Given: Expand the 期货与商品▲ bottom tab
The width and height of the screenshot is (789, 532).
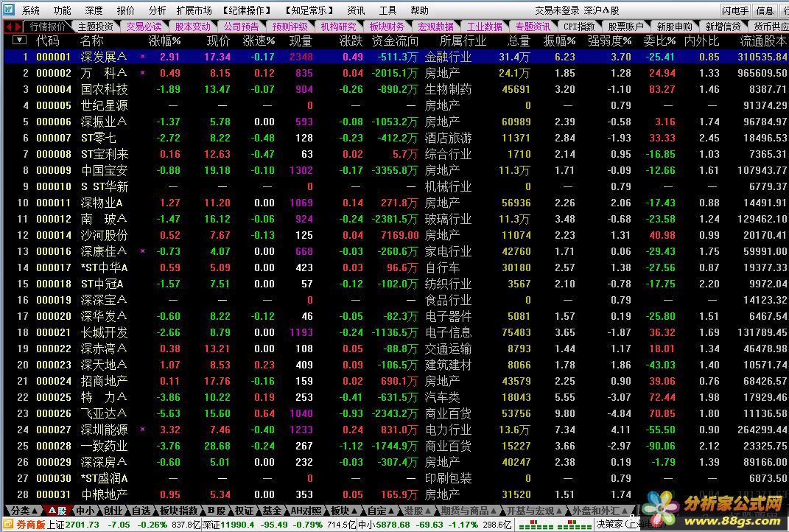Looking at the screenshot, I should [x=469, y=511].
